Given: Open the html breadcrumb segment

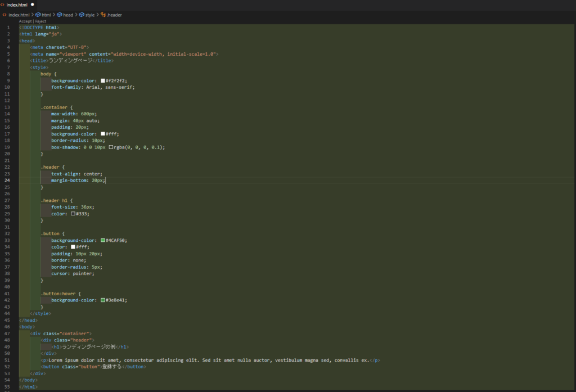Looking at the screenshot, I should 46,15.
